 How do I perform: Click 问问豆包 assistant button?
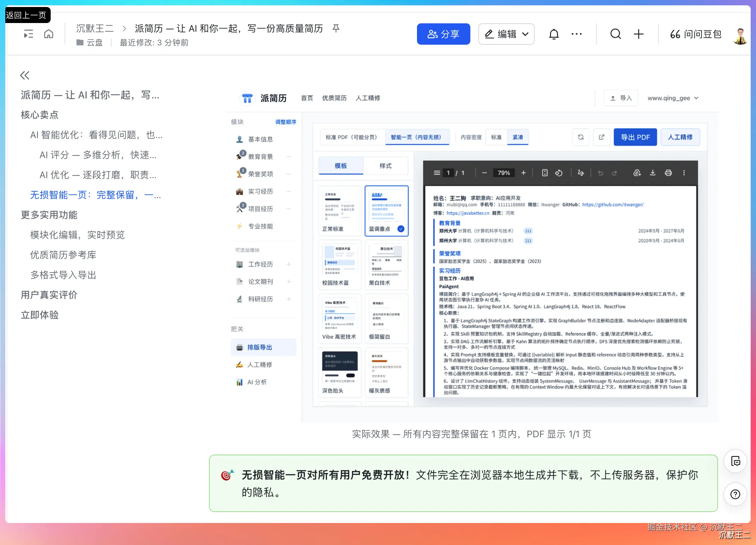coord(696,34)
